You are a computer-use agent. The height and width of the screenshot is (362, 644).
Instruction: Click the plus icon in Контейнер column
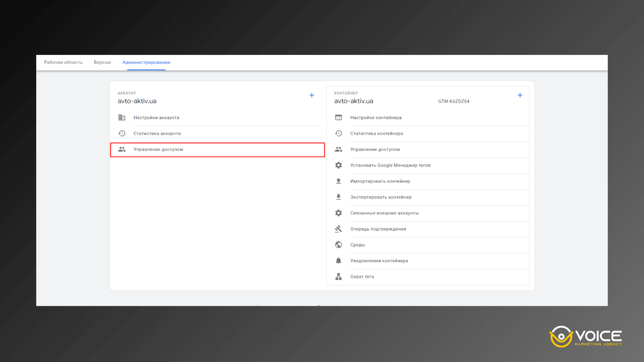click(520, 95)
